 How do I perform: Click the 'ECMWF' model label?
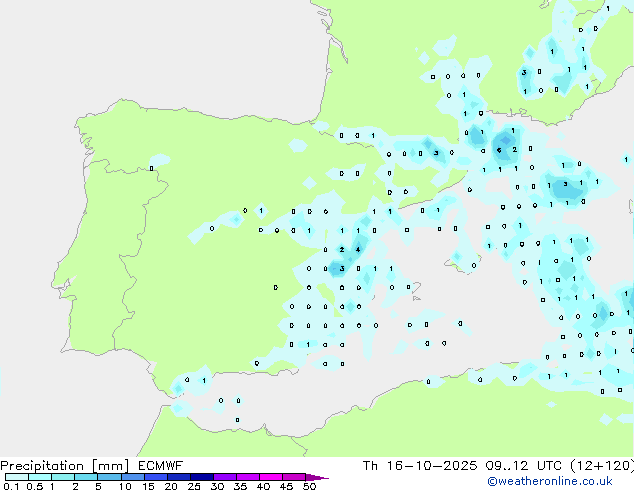(161, 466)
